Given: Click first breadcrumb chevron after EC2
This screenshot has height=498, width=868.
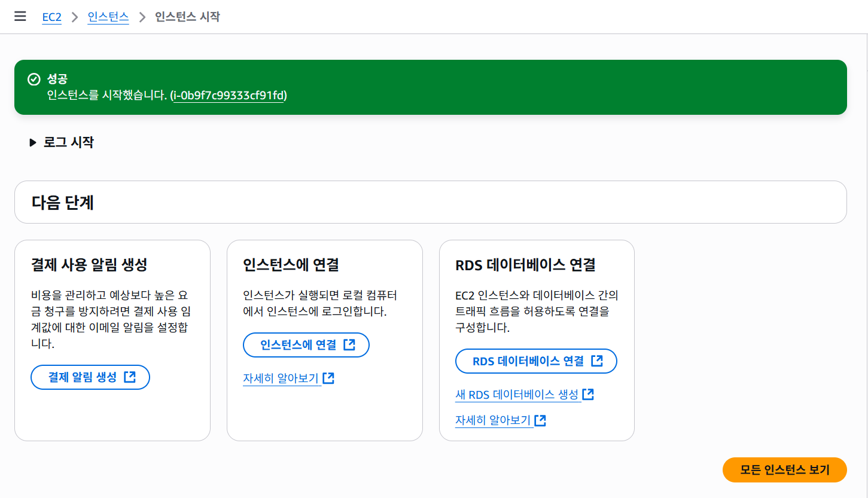Looking at the screenshot, I should 75,17.
